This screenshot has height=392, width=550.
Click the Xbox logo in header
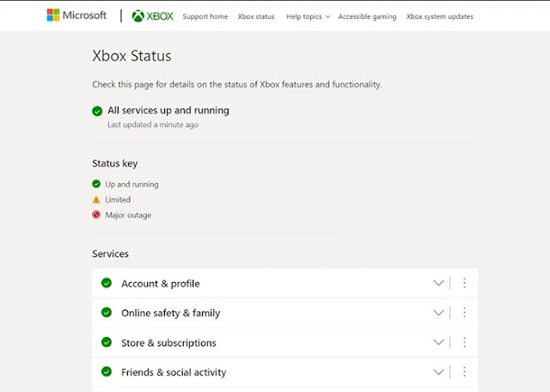coord(153,16)
